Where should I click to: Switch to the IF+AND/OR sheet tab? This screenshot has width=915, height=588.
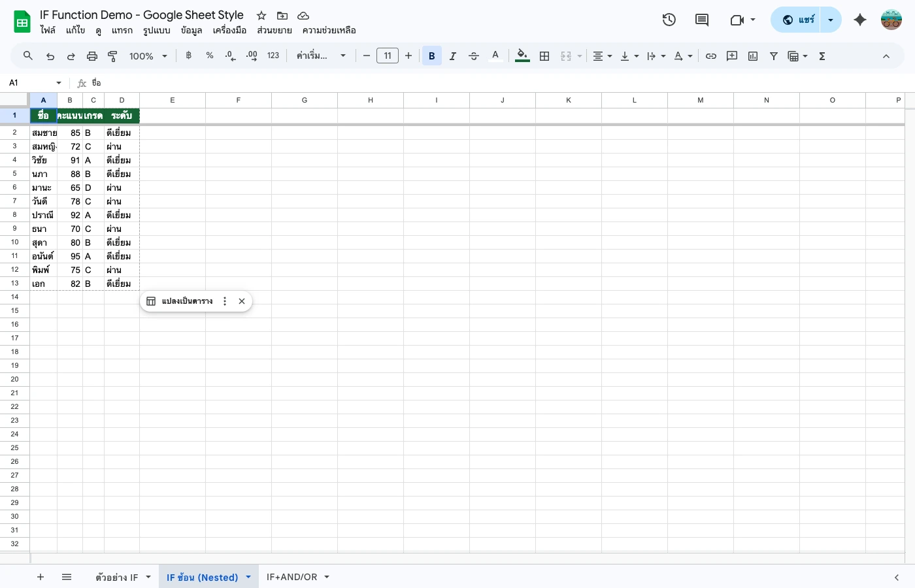click(x=291, y=577)
